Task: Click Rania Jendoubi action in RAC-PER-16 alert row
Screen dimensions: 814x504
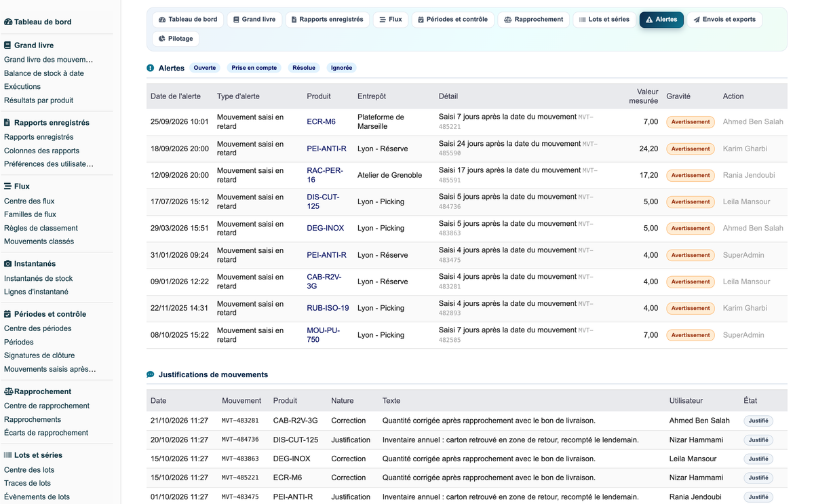Action: (750, 175)
